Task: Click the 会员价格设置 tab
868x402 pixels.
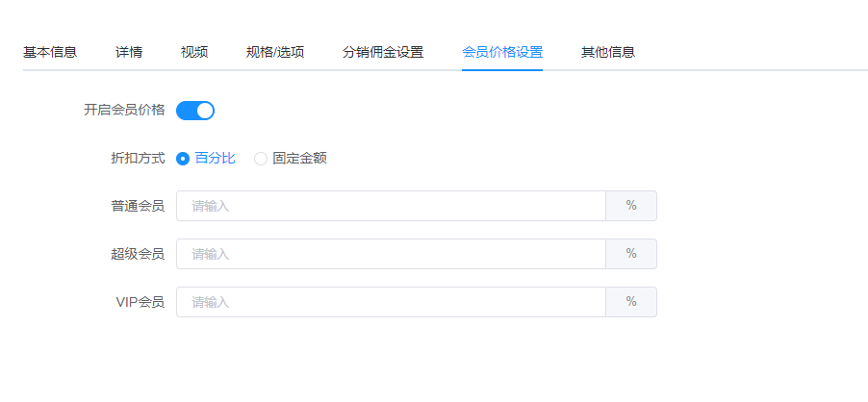Action: pos(502,53)
